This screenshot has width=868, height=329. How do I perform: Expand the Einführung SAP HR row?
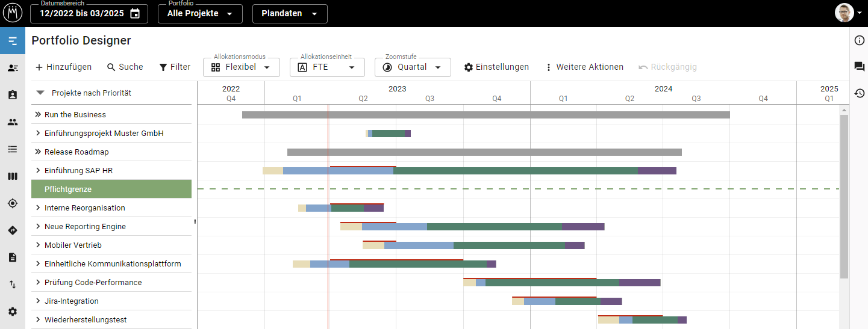tap(38, 170)
